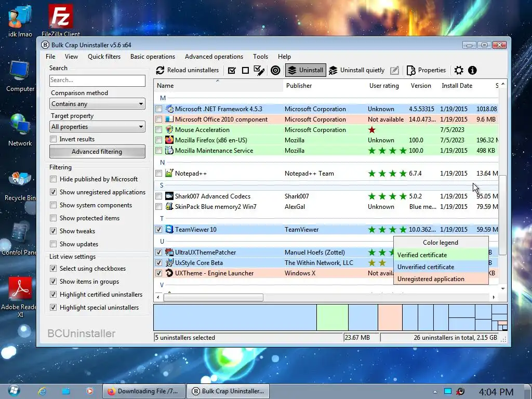Click the invert selection toolbar icon
The image size is (532, 399).
(259, 70)
